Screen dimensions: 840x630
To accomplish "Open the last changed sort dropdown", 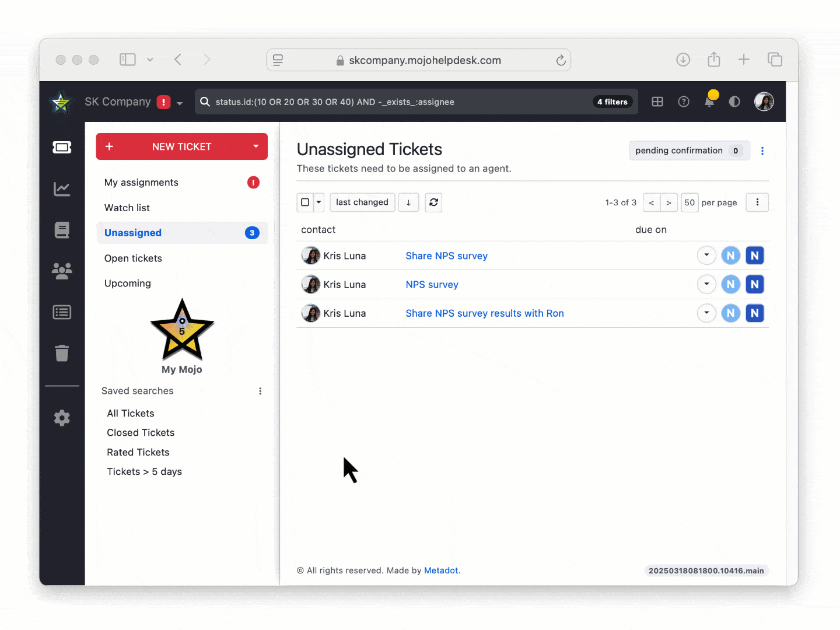I will (x=362, y=202).
